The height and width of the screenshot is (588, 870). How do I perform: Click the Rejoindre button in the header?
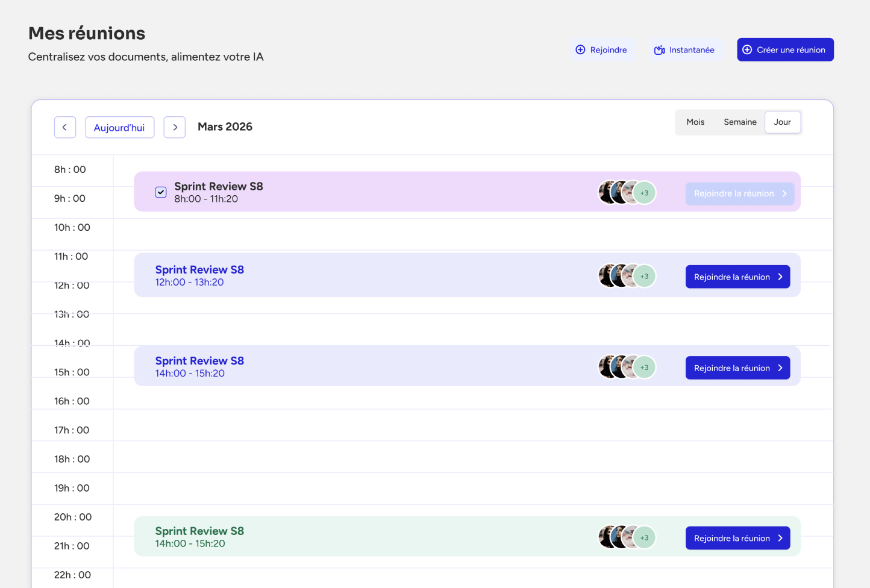click(x=601, y=49)
